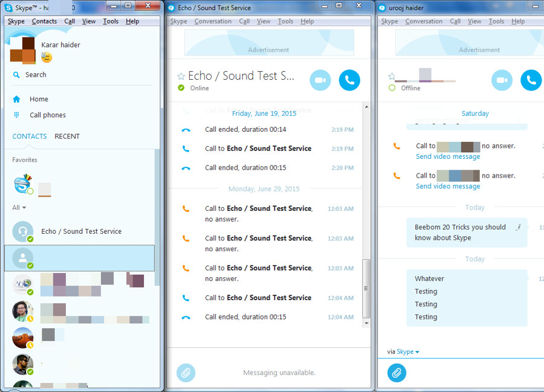Image resolution: width=544 pixels, height=392 pixels.
Task: Click the Offline status circle in urooj haider window
Action: pos(392,88)
